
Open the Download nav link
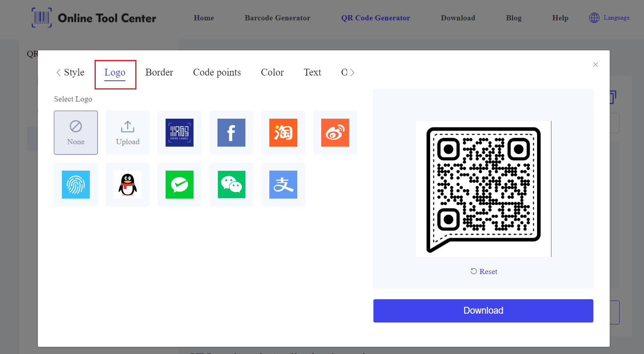tap(458, 18)
